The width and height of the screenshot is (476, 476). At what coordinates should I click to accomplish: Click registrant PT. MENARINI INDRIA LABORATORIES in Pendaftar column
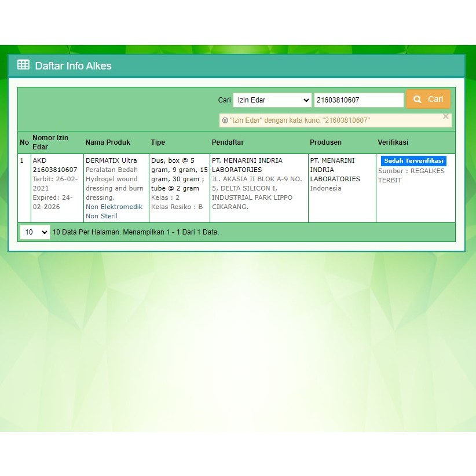(x=247, y=165)
